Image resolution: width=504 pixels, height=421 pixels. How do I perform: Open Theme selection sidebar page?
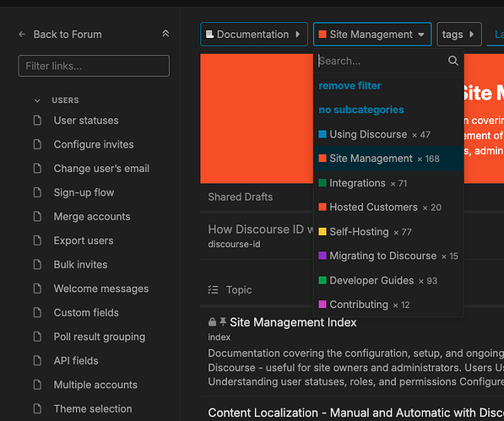pyautogui.click(x=93, y=409)
